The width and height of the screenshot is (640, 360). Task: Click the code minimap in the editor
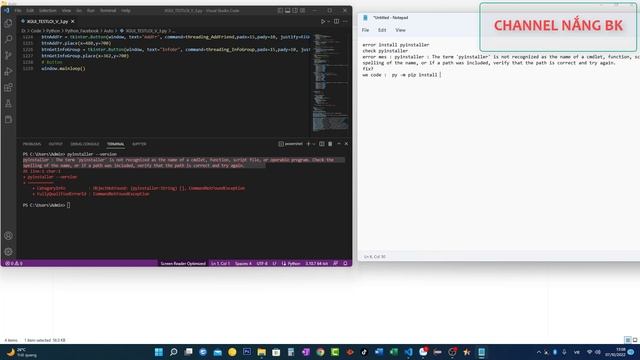331,83
